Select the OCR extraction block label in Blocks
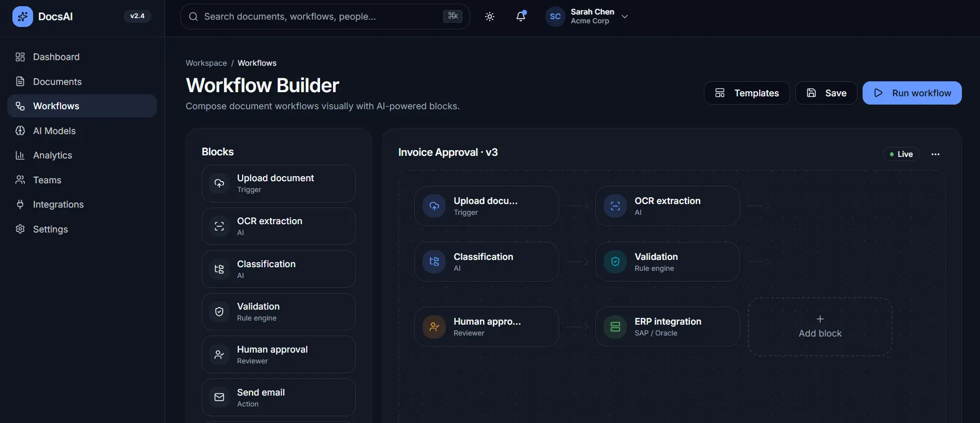This screenshot has width=980, height=423. click(269, 221)
